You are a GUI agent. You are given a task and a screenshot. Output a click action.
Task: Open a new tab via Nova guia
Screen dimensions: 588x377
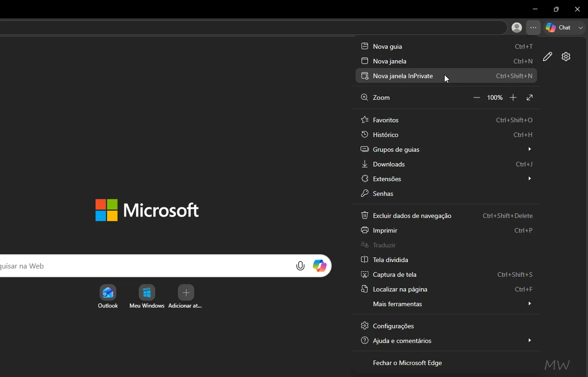tap(446, 46)
